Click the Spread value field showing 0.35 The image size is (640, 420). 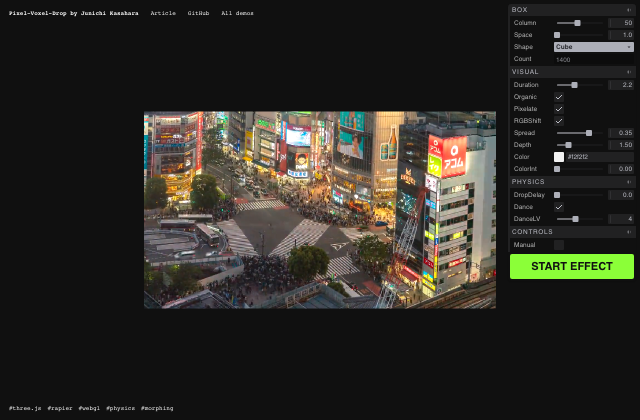point(621,133)
